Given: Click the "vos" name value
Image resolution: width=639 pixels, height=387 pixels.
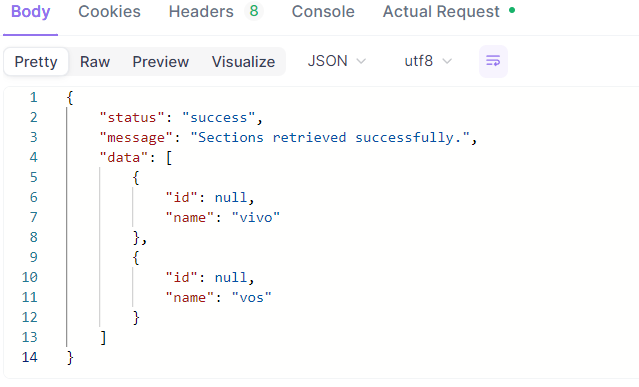Looking at the screenshot, I should [251, 297].
